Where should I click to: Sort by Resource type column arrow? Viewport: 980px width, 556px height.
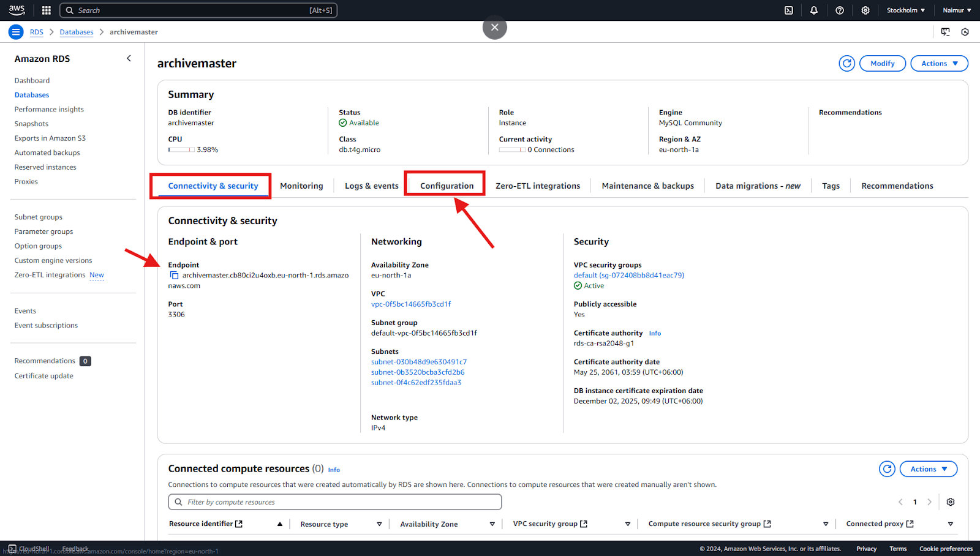(379, 524)
